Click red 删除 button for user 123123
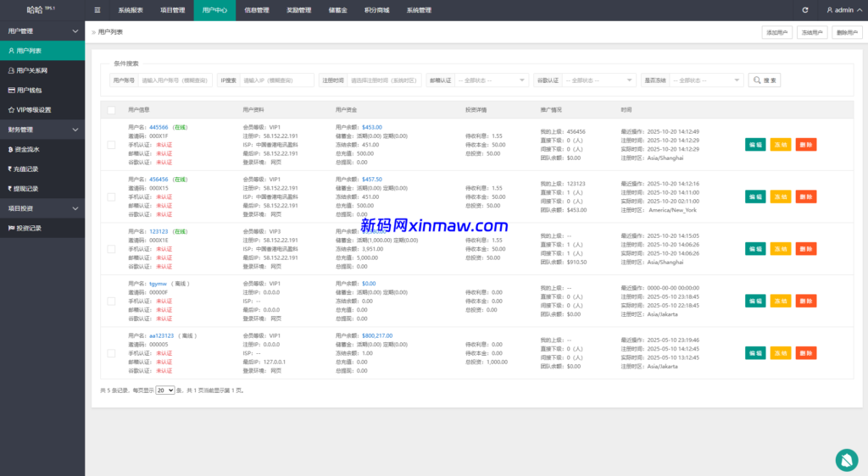Image resolution: width=868 pixels, height=476 pixels. (806, 249)
